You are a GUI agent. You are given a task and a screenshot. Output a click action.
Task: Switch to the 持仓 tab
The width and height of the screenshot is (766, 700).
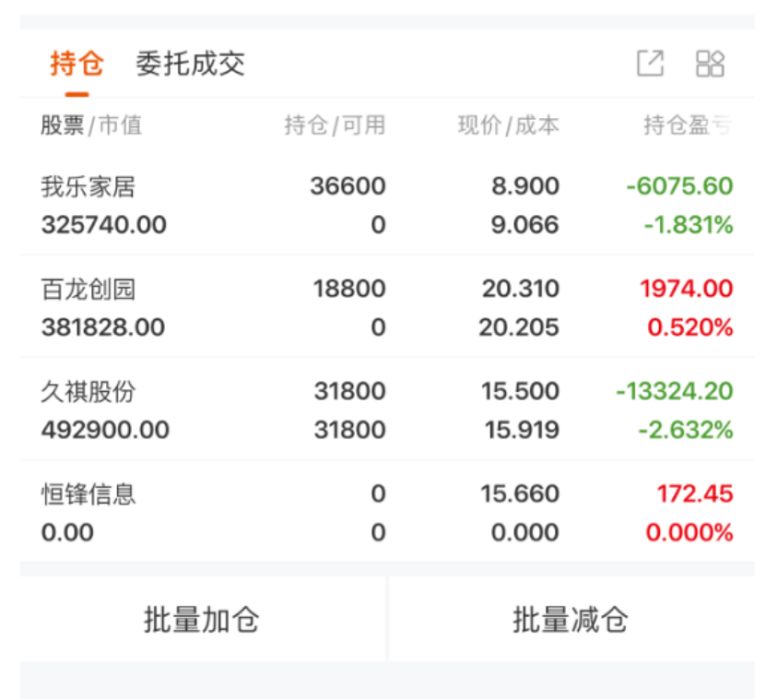pyautogui.click(x=77, y=64)
